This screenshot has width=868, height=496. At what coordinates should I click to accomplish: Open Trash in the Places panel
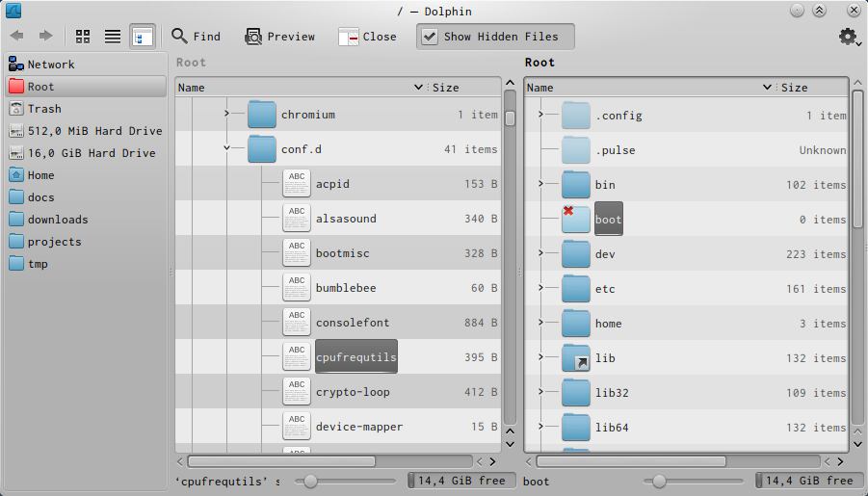(x=86, y=109)
